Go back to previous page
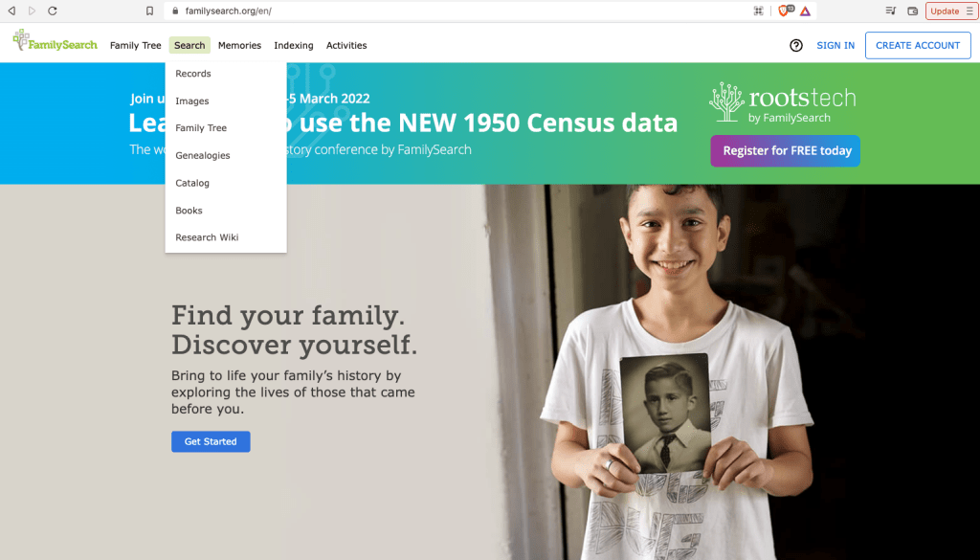 pos(11,11)
